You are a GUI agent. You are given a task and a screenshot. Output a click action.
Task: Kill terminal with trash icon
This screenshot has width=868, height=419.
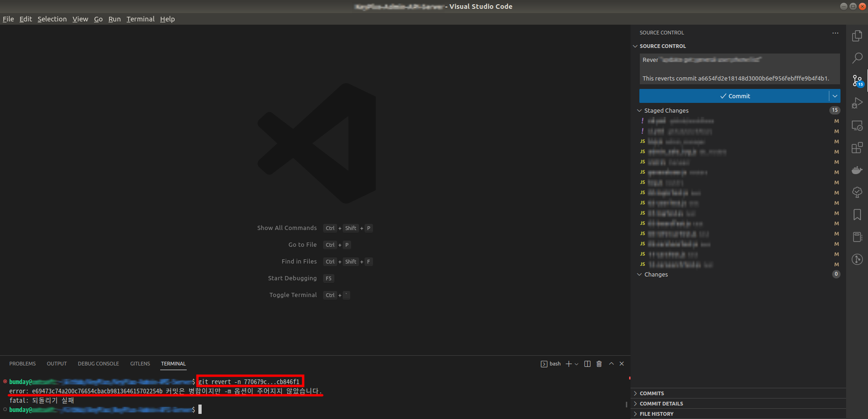(599, 364)
